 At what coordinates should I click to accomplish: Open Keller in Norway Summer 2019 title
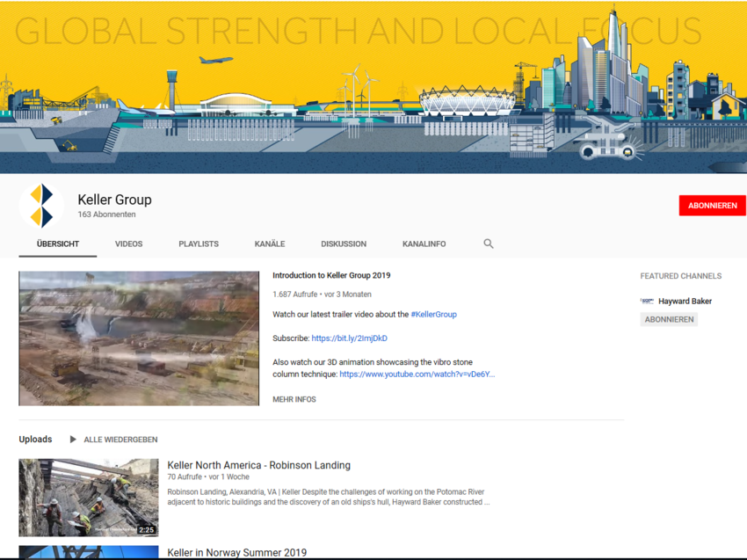point(236,553)
